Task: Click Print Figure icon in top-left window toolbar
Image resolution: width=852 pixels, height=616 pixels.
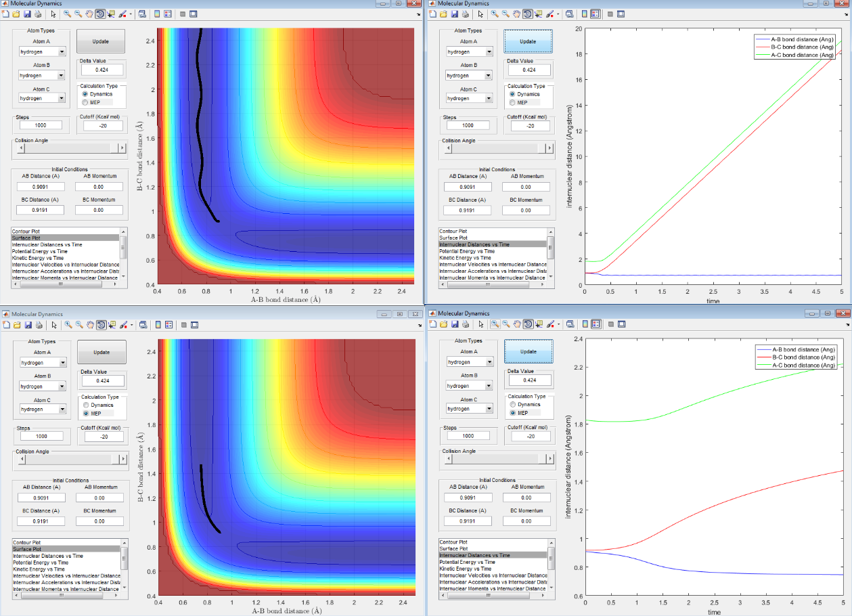Action: click(x=38, y=14)
